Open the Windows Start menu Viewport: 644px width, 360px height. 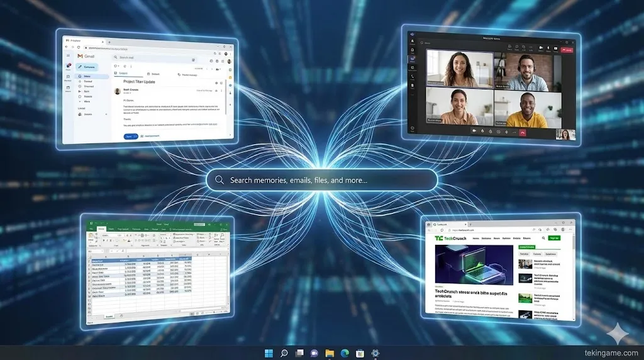pos(269,354)
